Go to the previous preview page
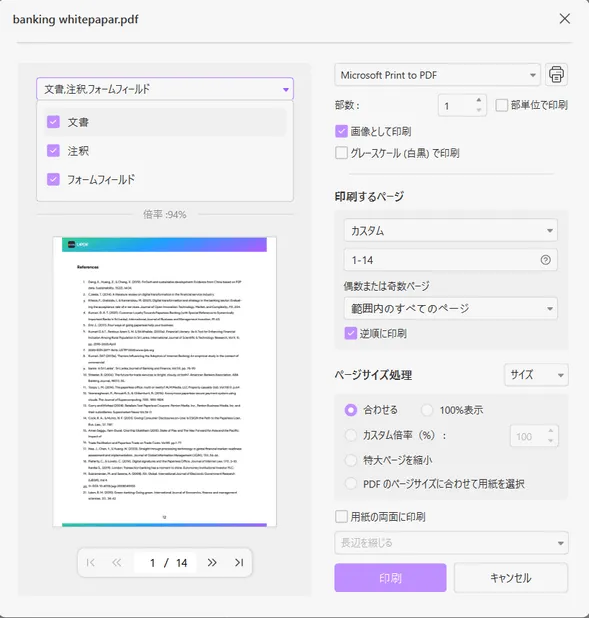Viewport: 589px width, 618px height. (116, 562)
